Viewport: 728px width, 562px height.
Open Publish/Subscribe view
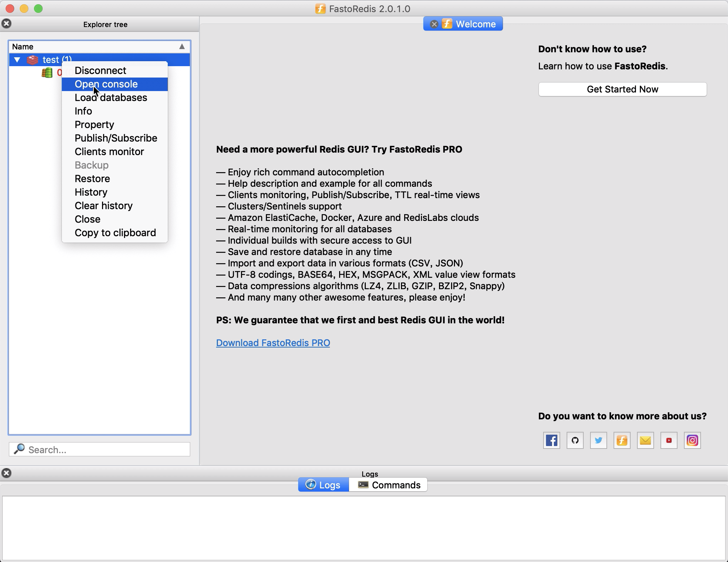point(114,138)
